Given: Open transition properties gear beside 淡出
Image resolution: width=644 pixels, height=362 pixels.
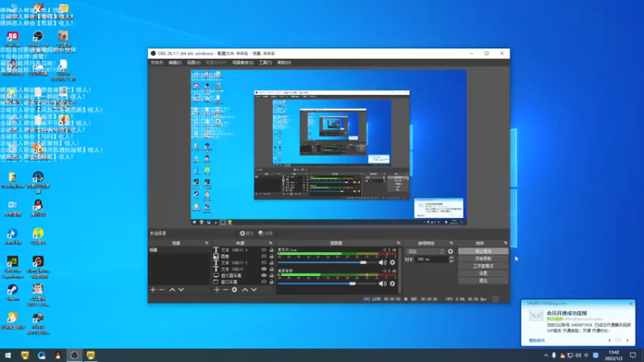Looking at the screenshot, I should click(451, 252).
